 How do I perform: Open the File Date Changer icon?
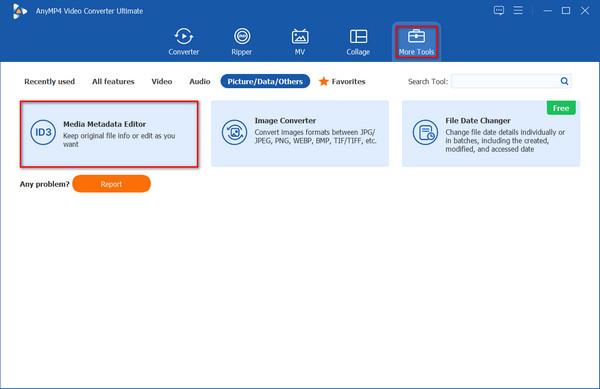tap(425, 132)
